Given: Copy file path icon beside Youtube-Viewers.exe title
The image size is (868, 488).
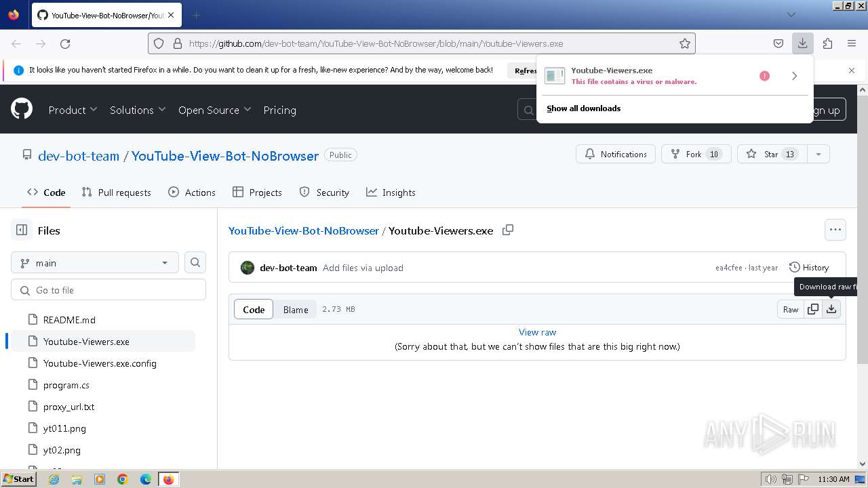Looking at the screenshot, I should pos(508,230).
